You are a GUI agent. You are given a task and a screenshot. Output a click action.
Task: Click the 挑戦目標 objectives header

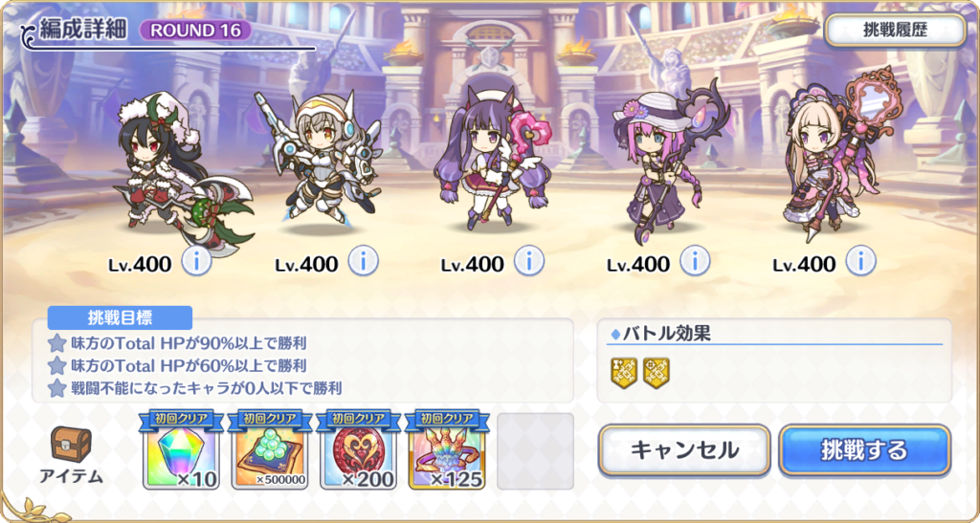(x=120, y=317)
